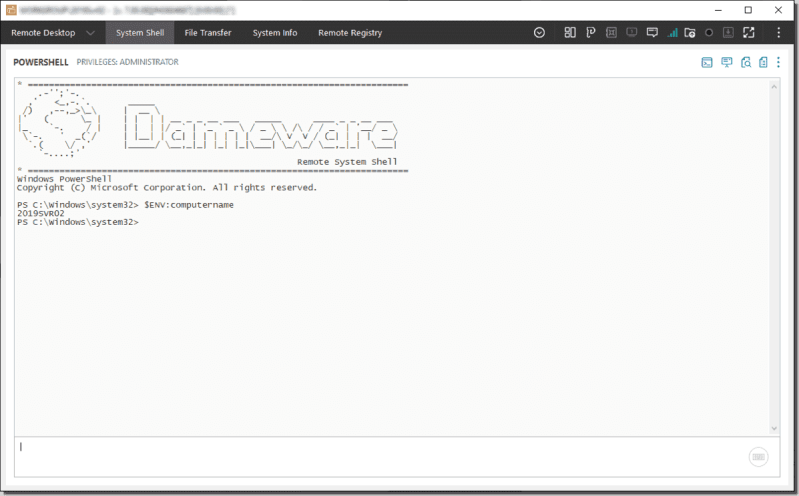Minimize the Dameware window
The height and width of the screenshot is (496, 799).
tap(718, 10)
